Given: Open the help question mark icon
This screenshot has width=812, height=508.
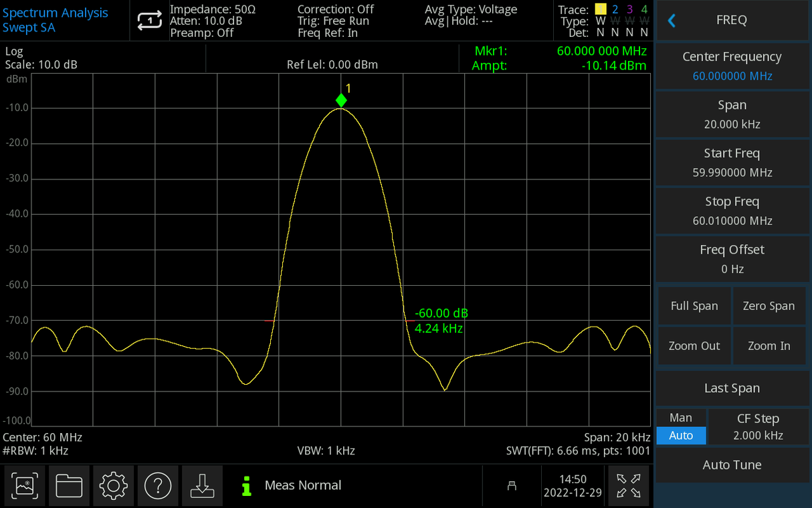Looking at the screenshot, I should (x=158, y=486).
